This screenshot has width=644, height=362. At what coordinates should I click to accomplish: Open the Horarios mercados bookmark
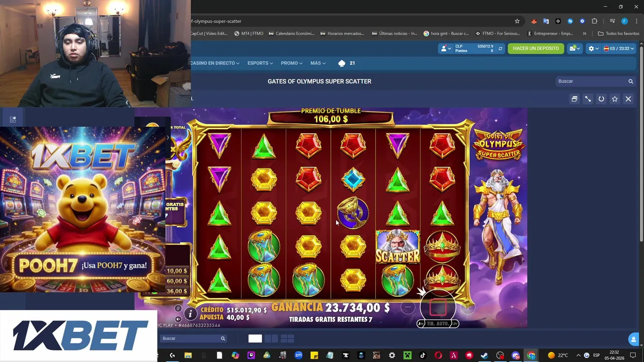point(342,34)
